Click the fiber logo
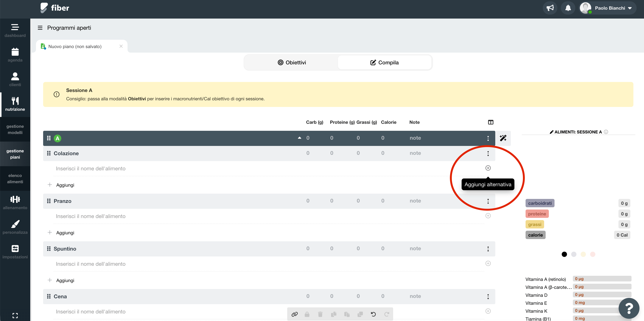This screenshot has width=644, height=321. [x=54, y=8]
